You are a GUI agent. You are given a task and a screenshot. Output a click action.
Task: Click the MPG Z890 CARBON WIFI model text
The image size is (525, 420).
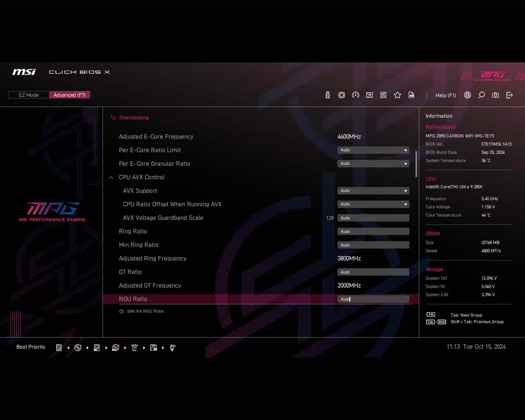pos(460,136)
